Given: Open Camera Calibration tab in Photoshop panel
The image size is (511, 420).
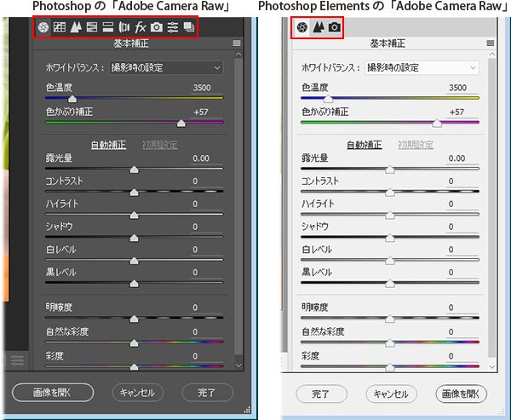Looking at the screenshot, I should tap(157, 27).
